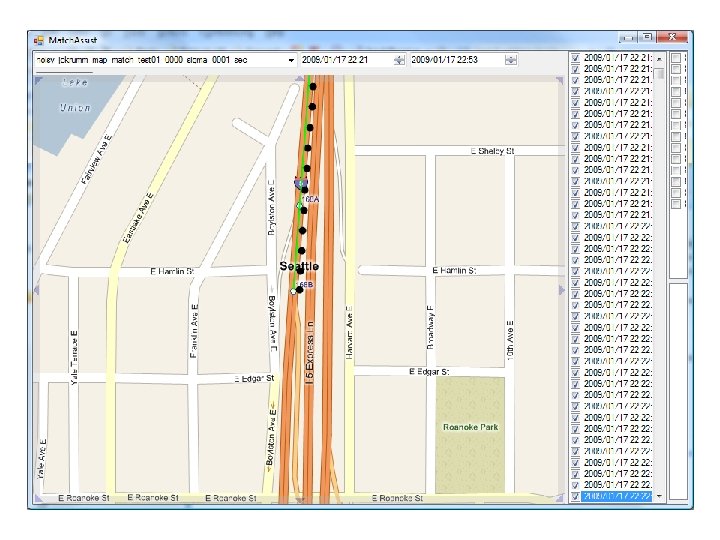
Task: Click the green diamond marker near exit 168A
Action: [299, 205]
